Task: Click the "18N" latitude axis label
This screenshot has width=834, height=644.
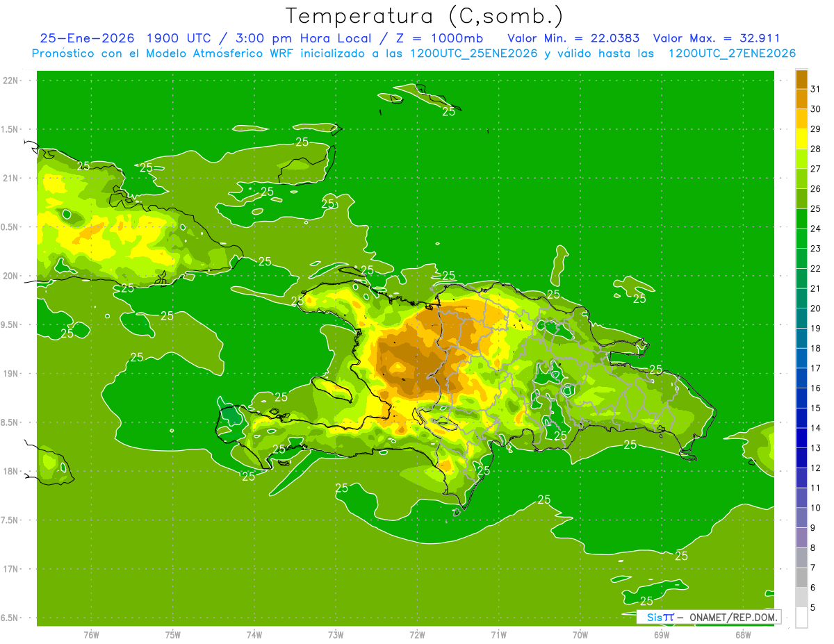Action: [11, 472]
